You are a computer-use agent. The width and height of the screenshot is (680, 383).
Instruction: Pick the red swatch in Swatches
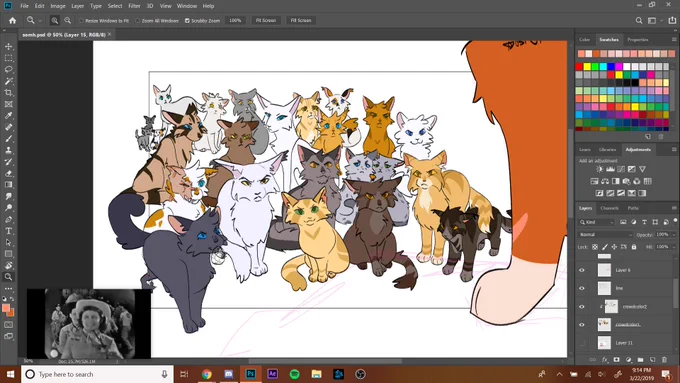(579, 66)
